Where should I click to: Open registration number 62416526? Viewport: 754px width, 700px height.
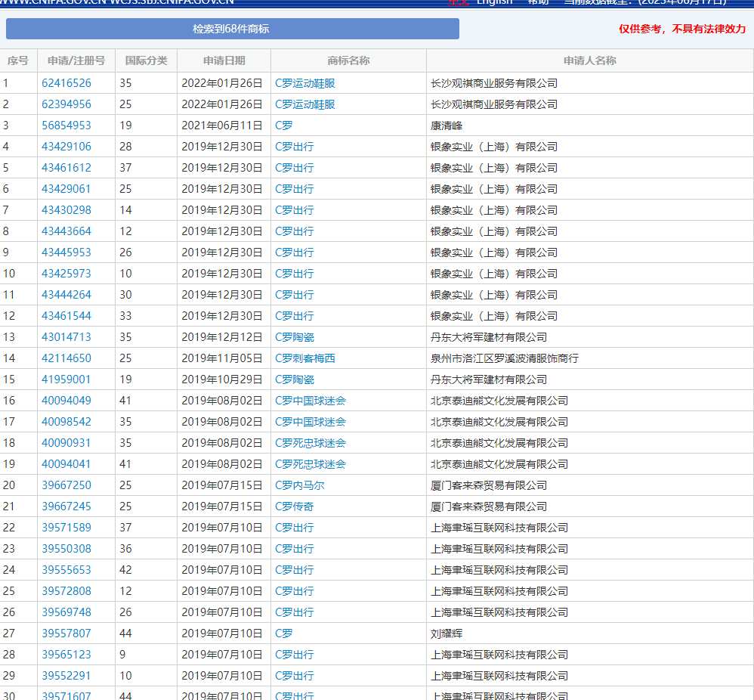pos(66,83)
